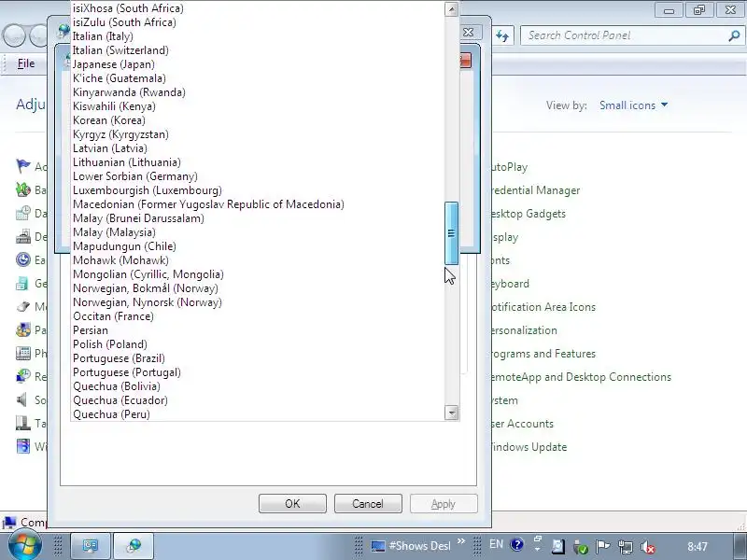Open the View by Small icons dropdown

click(x=634, y=105)
